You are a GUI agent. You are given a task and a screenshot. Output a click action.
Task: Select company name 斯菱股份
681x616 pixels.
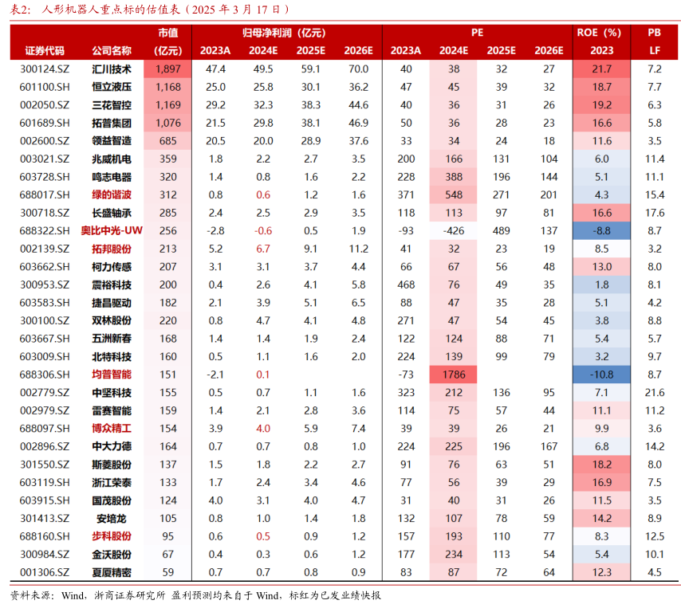[x=112, y=465]
